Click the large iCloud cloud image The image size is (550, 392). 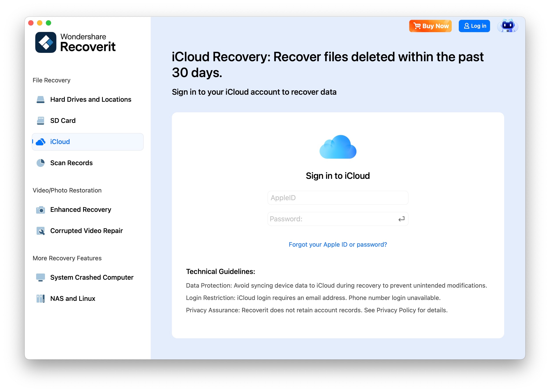coord(338,147)
